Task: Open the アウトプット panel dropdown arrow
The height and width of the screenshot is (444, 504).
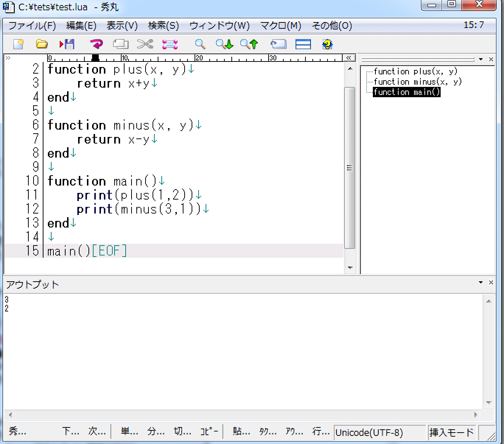Action: (x=481, y=282)
